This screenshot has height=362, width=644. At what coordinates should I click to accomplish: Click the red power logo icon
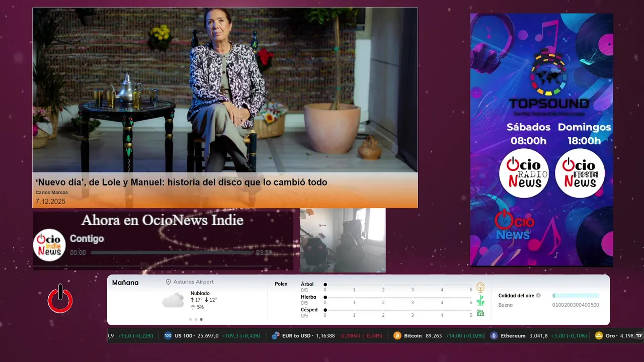60,299
